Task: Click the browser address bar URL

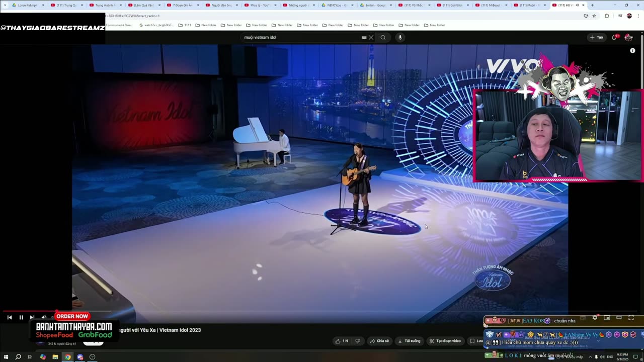Action: pos(133,16)
